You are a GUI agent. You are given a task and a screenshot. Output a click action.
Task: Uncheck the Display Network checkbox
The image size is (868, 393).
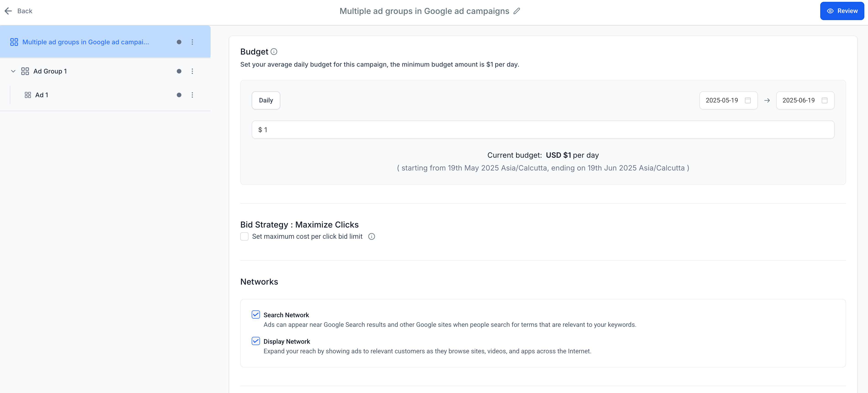click(x=256, y=341)
